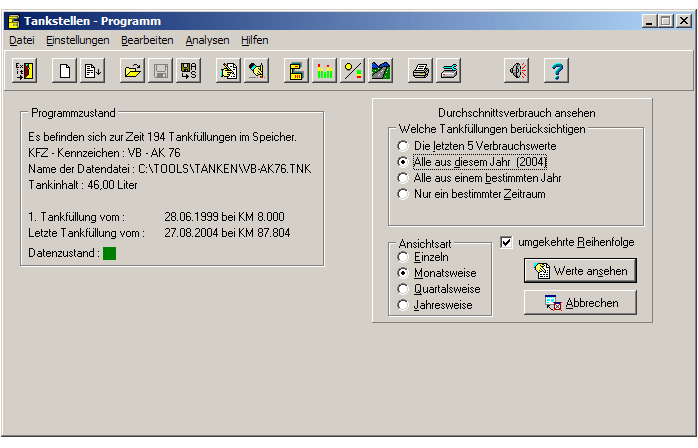
Task: Click the fuel pump toolbar icon
Action: [x=297, y=70]
